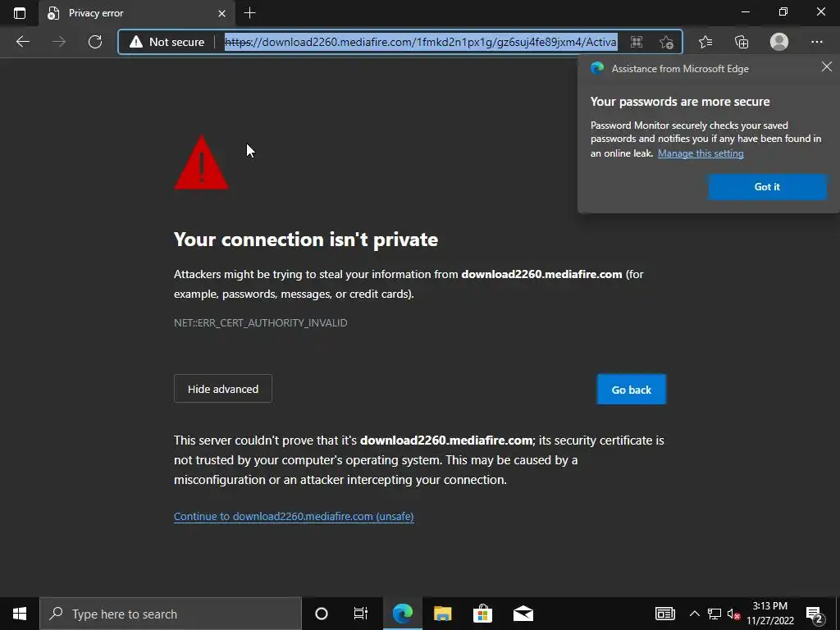Restore down the Edge window
Screen dimensions: 840x630
click(x=783, y=11)
